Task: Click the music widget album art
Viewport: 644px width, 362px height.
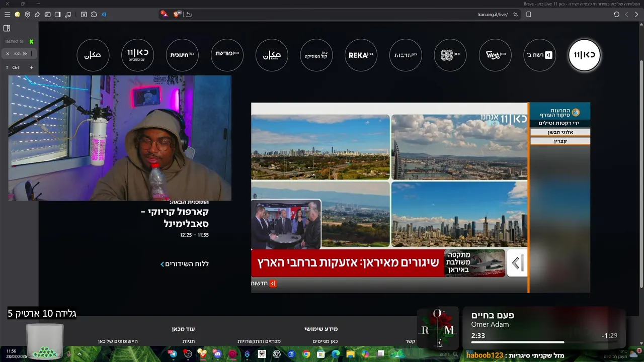Action: [x=438, y=328]
